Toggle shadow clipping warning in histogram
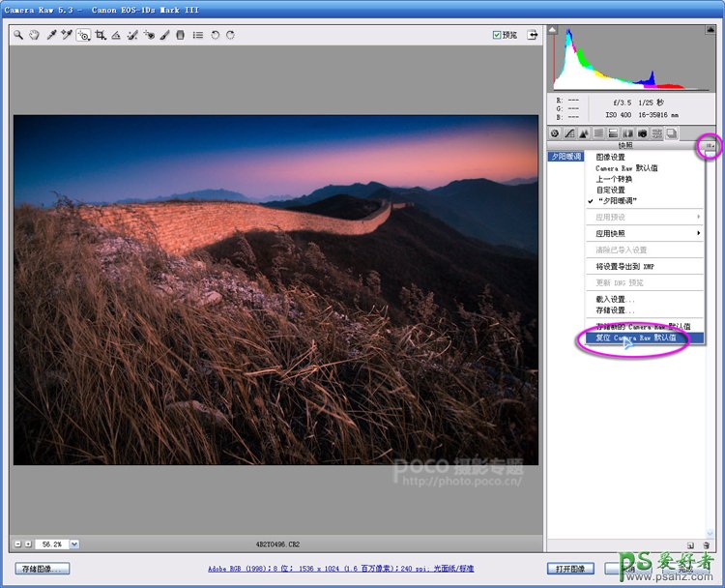Viewport: 725px width, 588px height. (x=554, y=30)
